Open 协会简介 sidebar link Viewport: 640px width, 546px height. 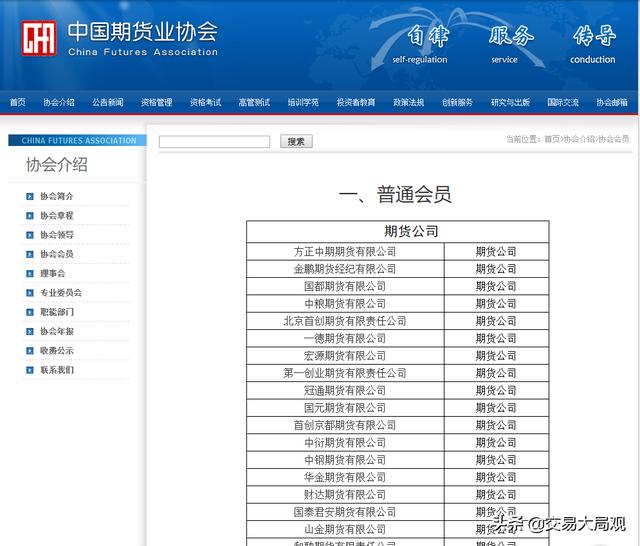click(x=57, y=196)
